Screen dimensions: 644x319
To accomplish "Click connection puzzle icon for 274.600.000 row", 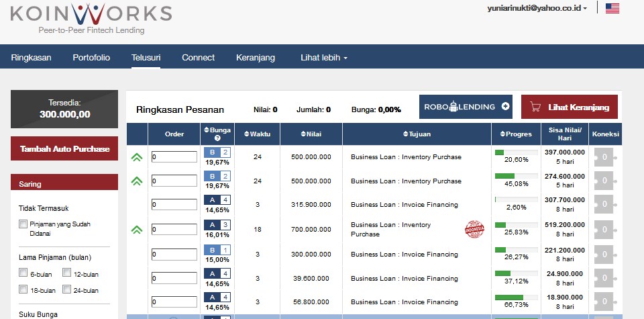I will (604, 181).
